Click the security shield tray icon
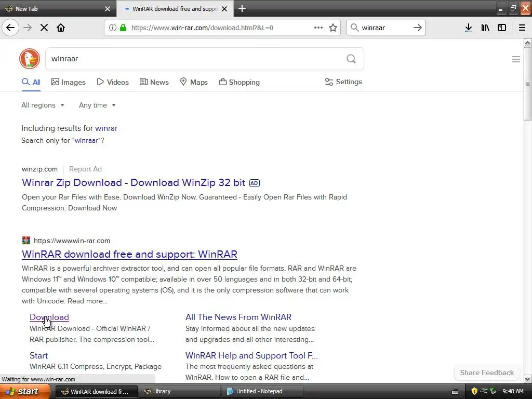Screen dimensions: 532x399 coord(474,392)
